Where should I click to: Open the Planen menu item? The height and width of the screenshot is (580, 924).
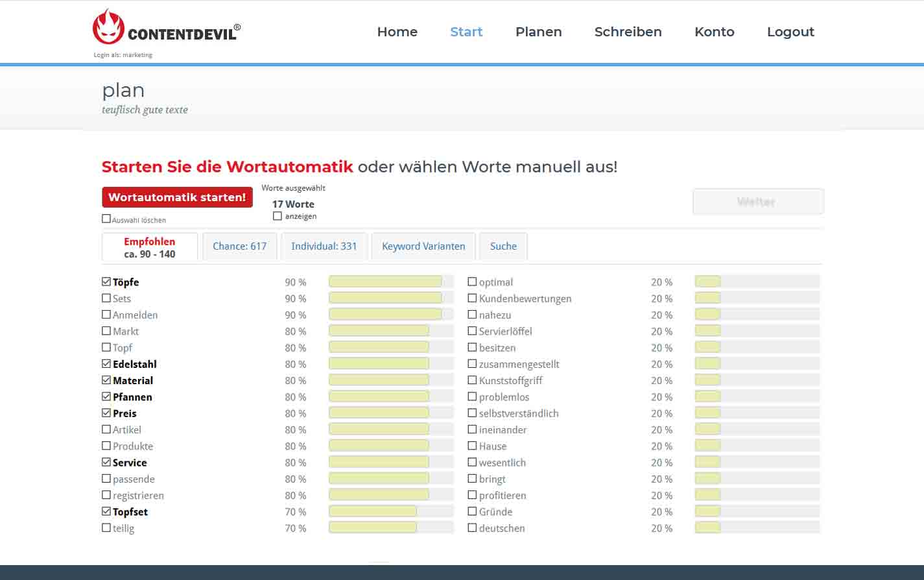pyautogui.click(x=538, y=32)
